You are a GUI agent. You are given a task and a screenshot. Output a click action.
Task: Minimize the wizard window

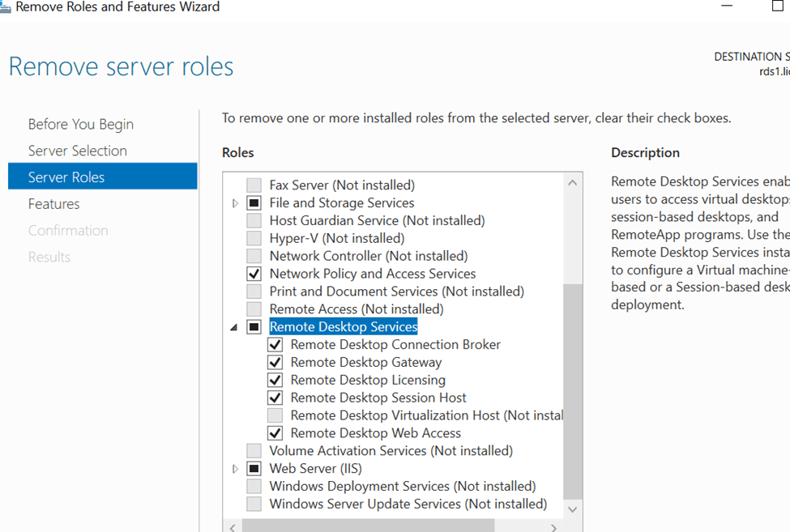pos(727,6)
